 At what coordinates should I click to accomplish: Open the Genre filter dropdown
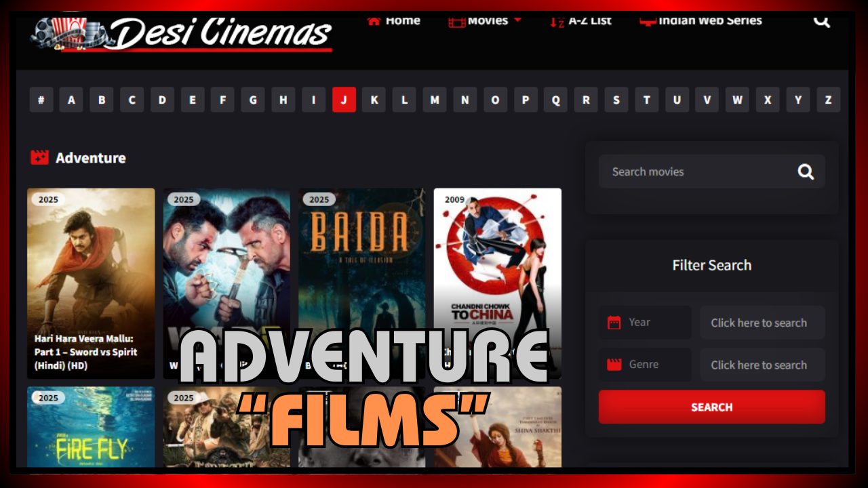point(762,365)
